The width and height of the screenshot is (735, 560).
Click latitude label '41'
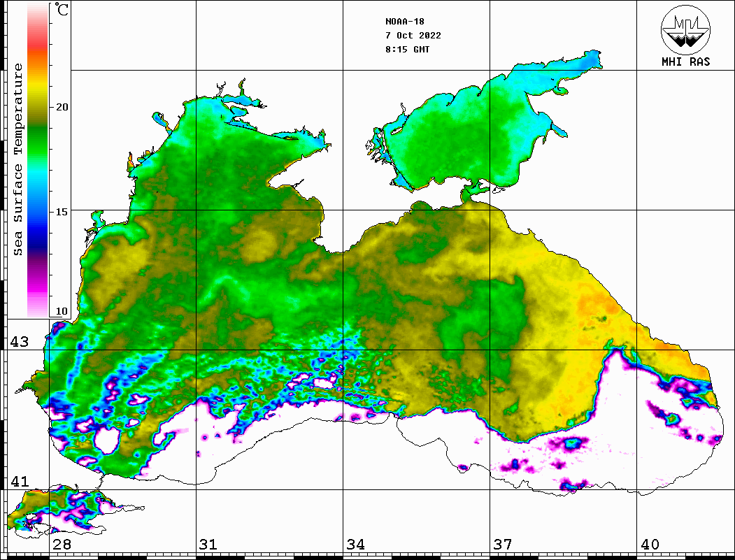[x=20, y=481]
